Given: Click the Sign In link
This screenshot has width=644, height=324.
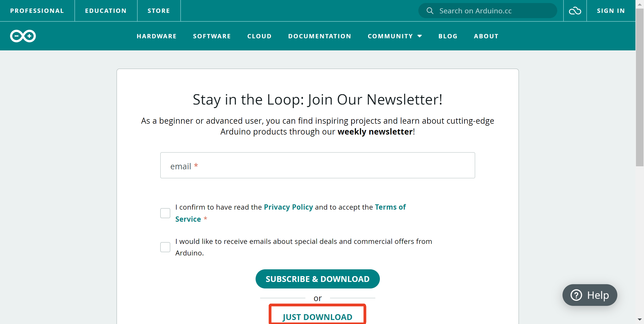Looking at the screenshot, I should [611, 11].
